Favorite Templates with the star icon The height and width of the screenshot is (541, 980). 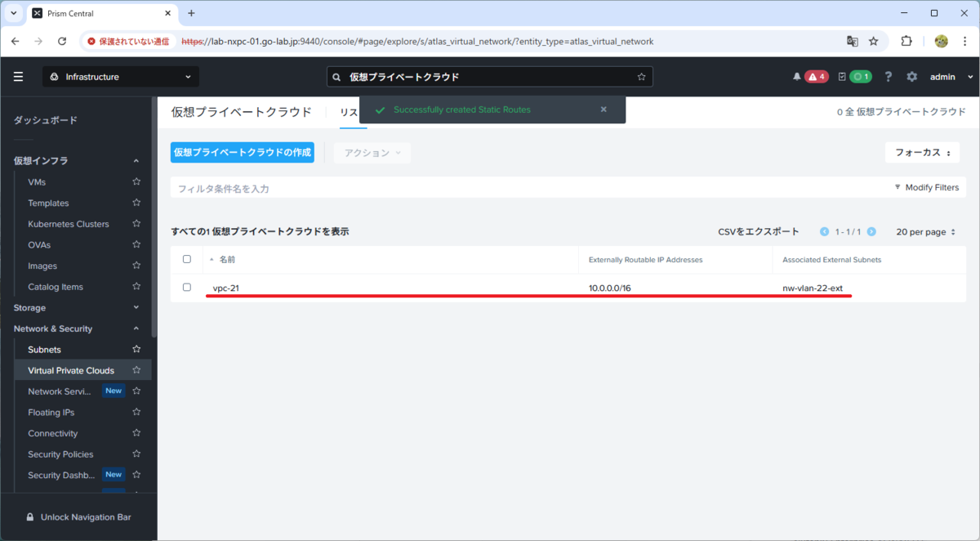click(136, 203)
